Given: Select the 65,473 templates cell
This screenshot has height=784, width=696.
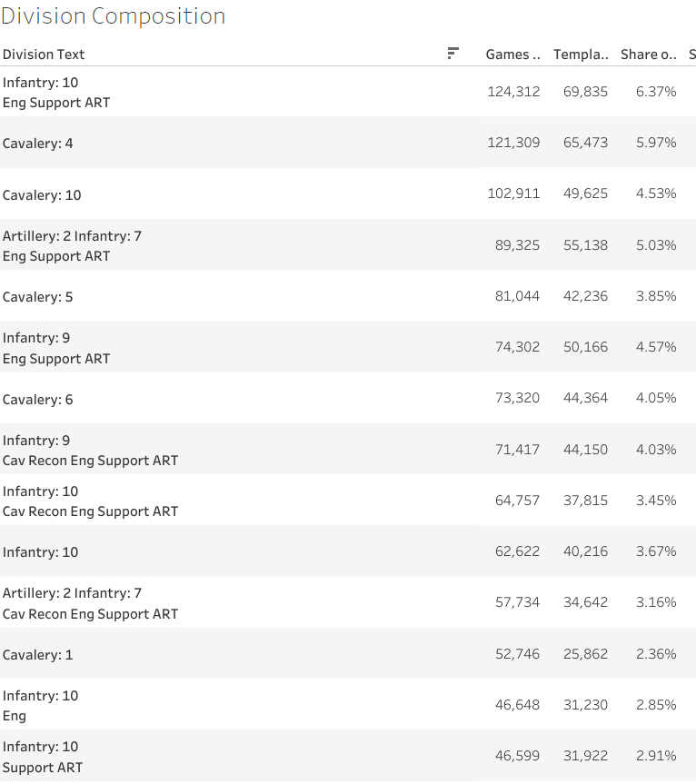Looking at the screenshot, I should [x=585, y=143].
